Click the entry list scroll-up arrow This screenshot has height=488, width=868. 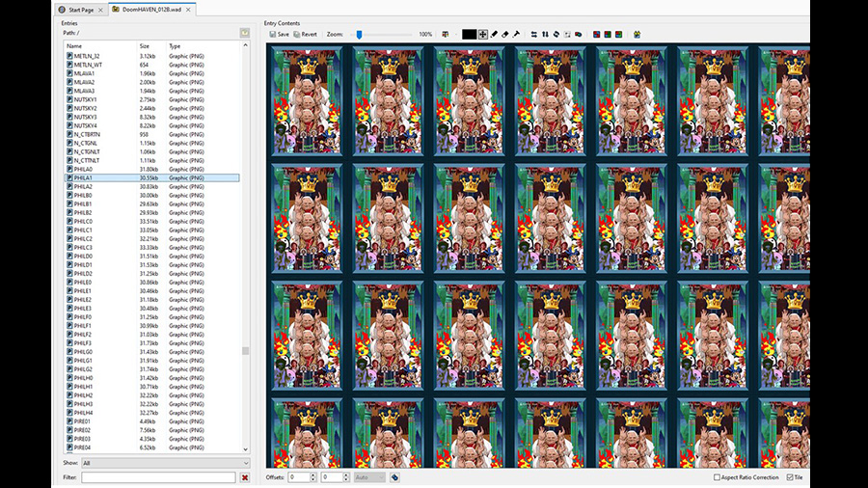[x=245, y=45]
